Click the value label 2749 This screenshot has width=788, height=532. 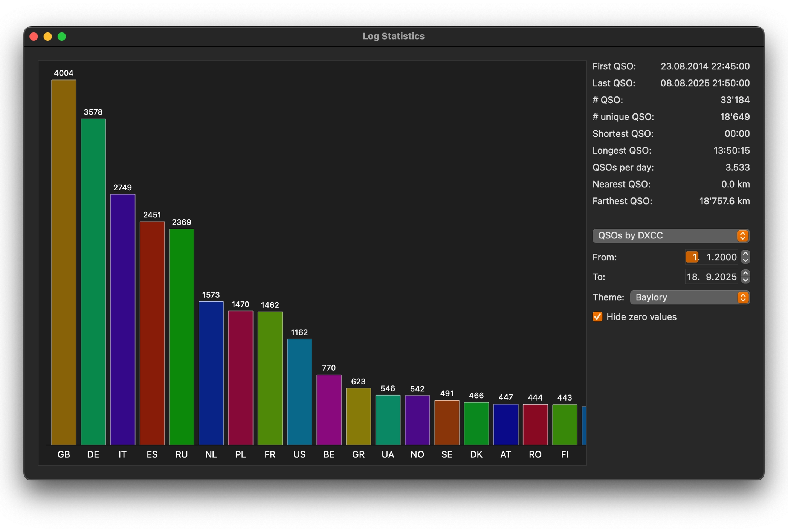coord(122,187)
